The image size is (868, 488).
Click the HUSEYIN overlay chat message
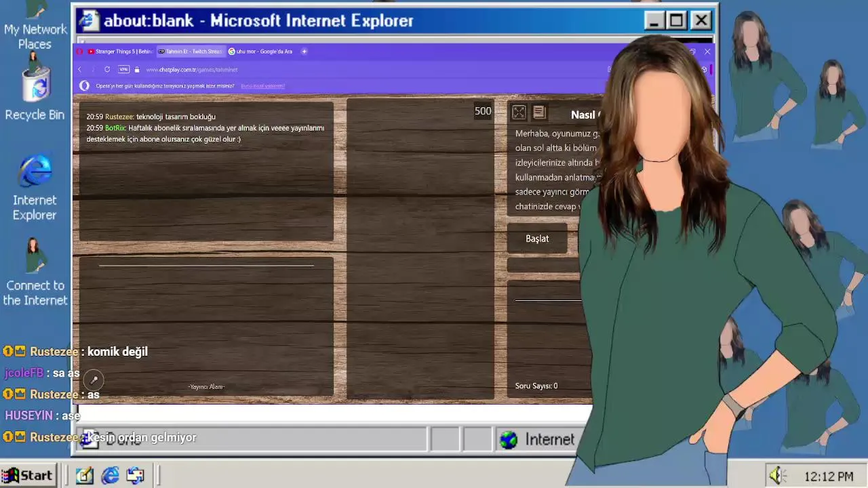(x=42, y=415)
